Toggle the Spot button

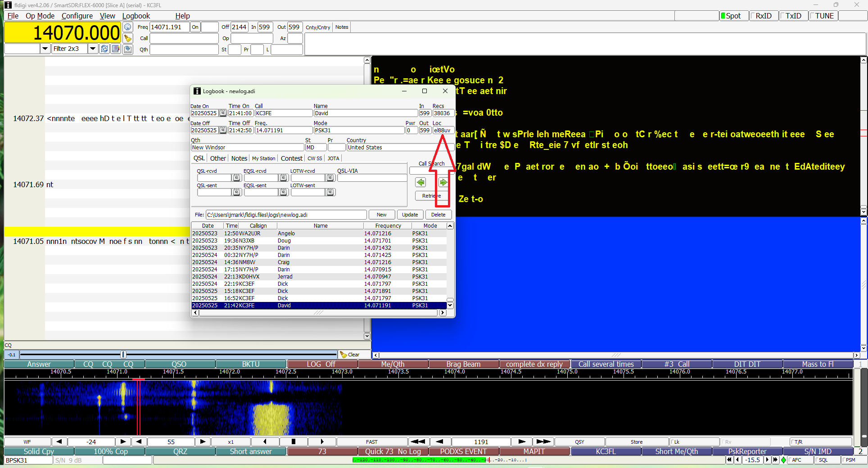click(x=733, y=16)
